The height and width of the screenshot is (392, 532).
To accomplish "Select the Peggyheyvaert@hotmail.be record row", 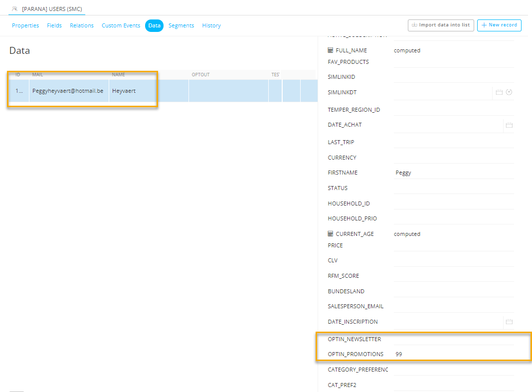I will click(x=68, y=91).
